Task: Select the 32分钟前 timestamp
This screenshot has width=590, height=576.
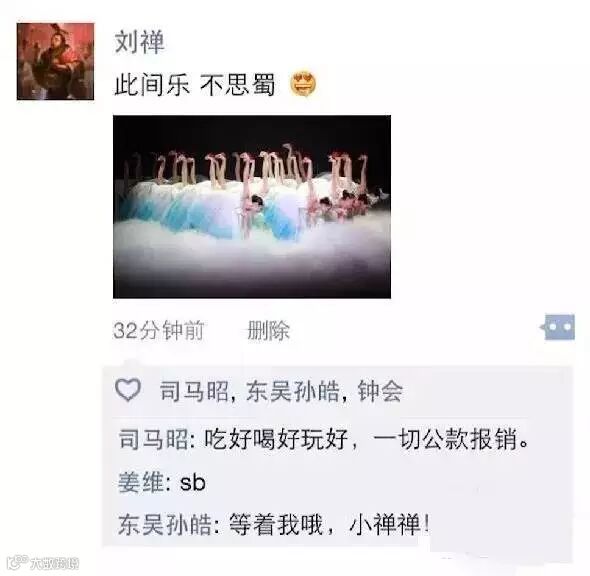Action: click(158, 331)
